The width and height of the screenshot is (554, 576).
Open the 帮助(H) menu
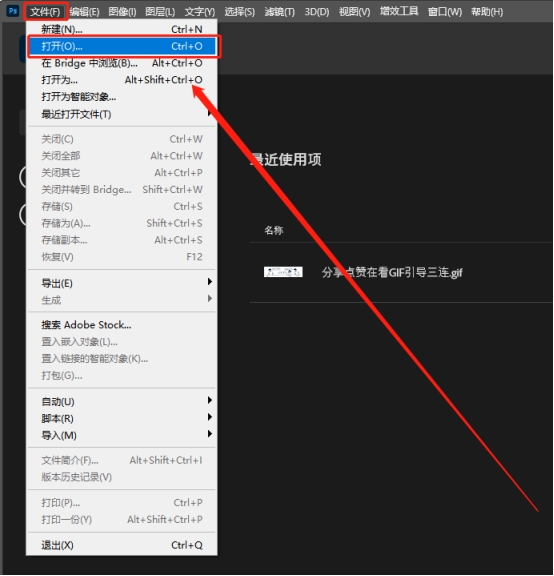tap(487, 12)
